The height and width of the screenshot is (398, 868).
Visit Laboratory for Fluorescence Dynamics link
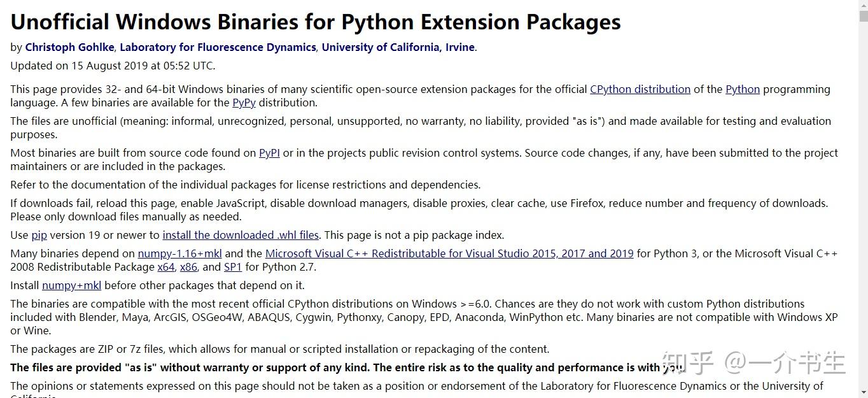pyautogui.click(x=218, y=47)
